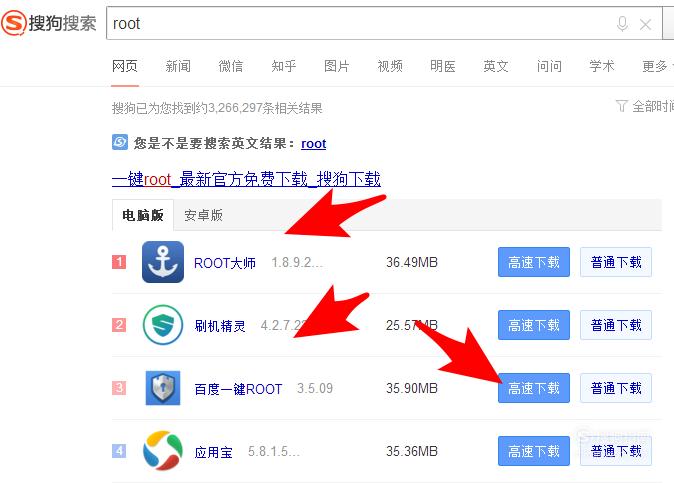Click the size text 35.90MB
This screenshot has width=674, height=483.
pos(412,388)
